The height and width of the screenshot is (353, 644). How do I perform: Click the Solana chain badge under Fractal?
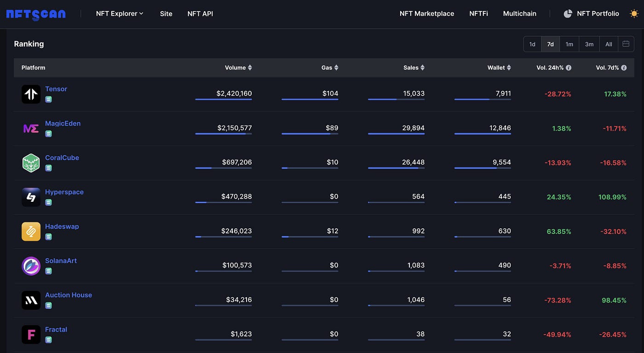click(48, 340)
